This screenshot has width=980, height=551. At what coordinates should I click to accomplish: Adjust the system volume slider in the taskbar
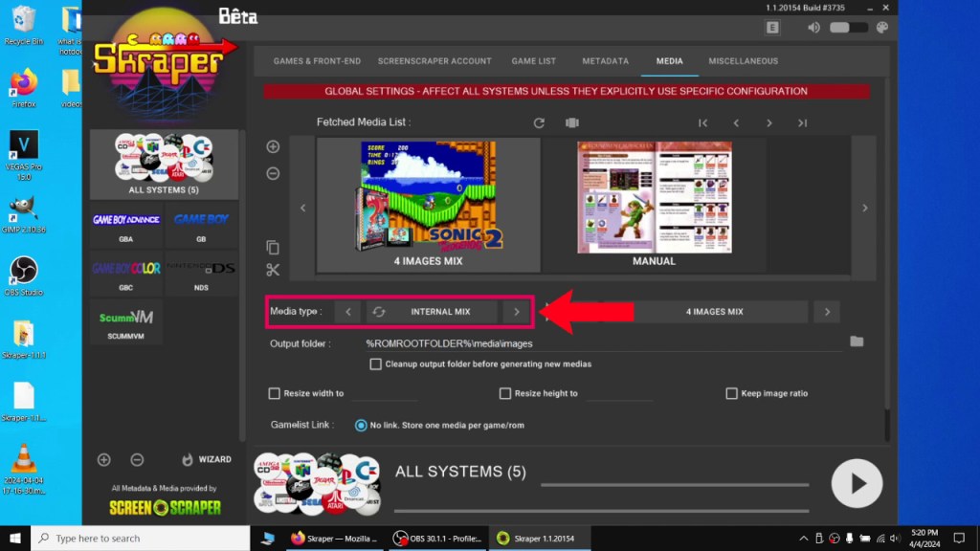pos(846,27)
